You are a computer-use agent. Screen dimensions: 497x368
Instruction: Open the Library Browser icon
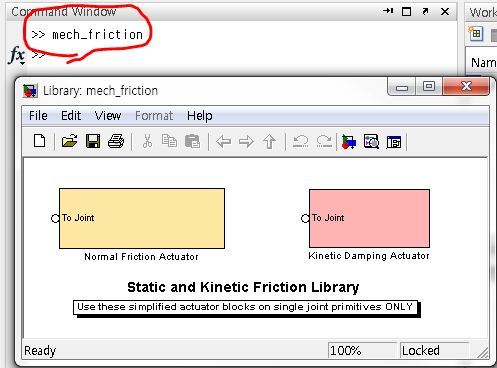[x=349, y=142]
